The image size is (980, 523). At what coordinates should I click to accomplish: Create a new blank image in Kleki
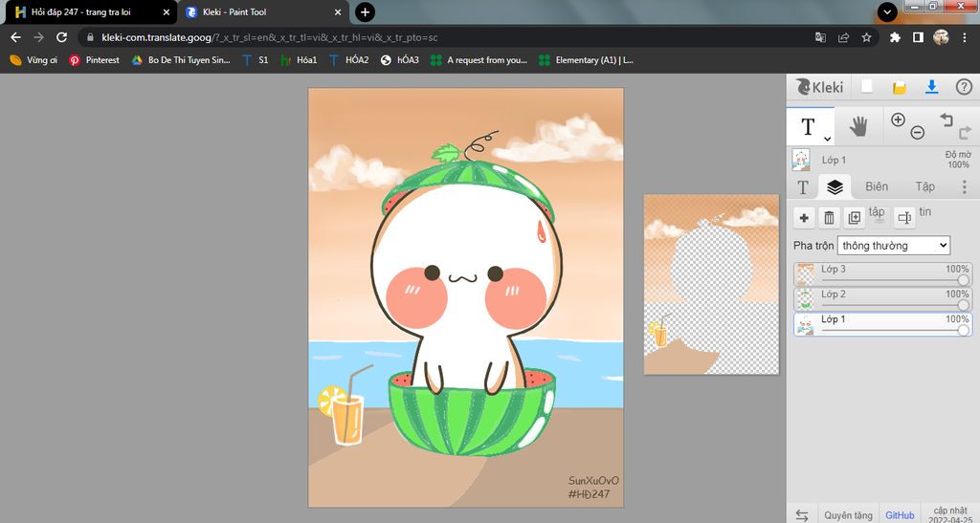[867, 87]
